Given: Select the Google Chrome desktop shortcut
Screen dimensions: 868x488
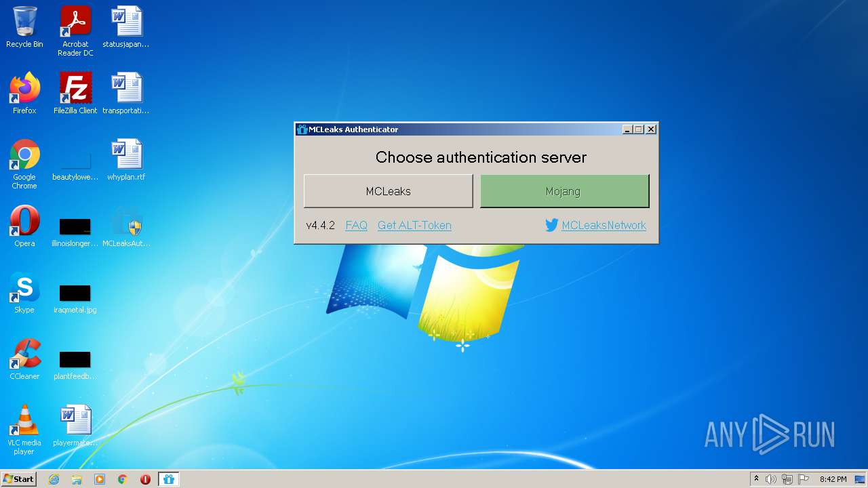Looking at the screenshot, I should [x=24, y=164].
